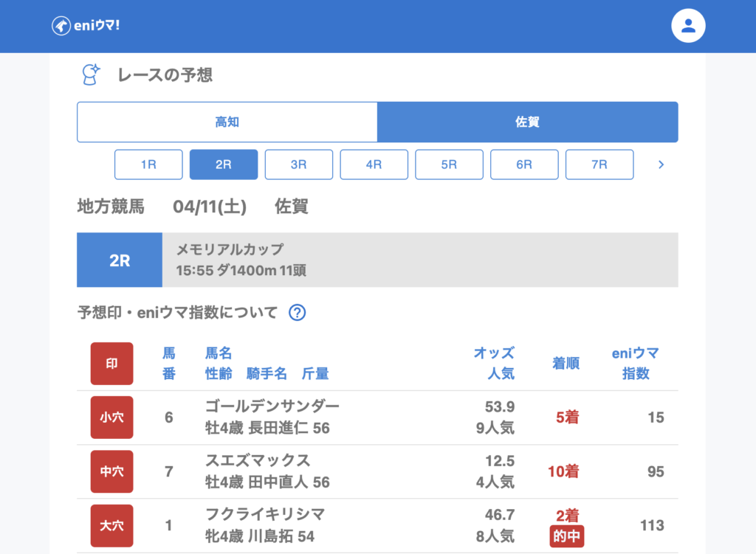
Task: Open horse ゴールデンサンダー details
Action: click(x=272, y=407)
